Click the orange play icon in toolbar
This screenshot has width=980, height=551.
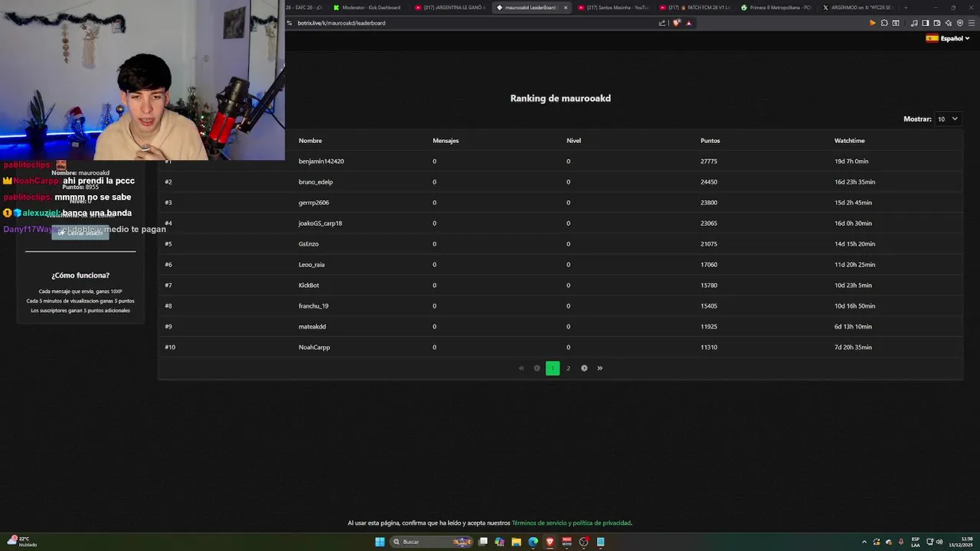tap(872, 23)
